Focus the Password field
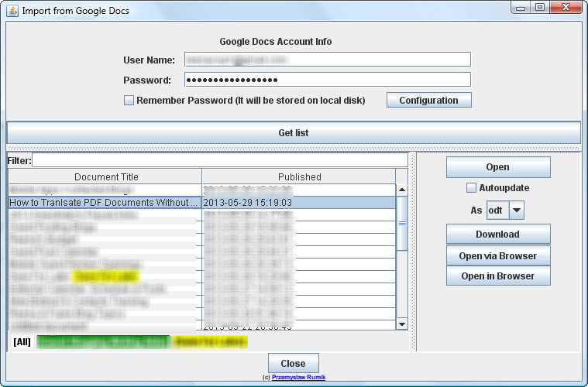Screen dimensions: 588x387 pos(328,80)
